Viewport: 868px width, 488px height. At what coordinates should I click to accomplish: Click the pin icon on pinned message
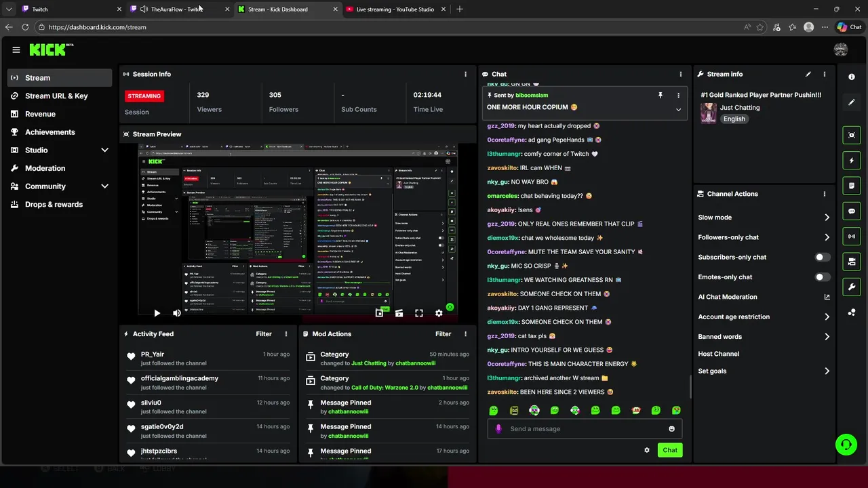click(660, 96)
